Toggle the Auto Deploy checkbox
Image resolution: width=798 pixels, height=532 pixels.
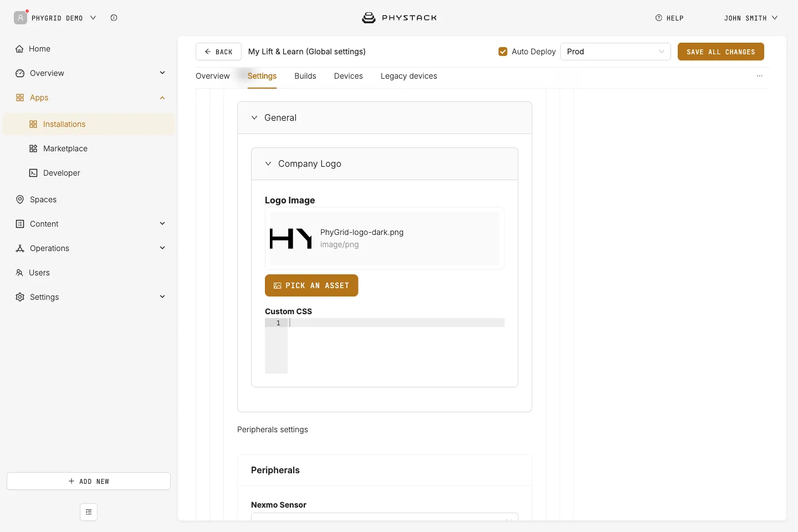point(503,52)
